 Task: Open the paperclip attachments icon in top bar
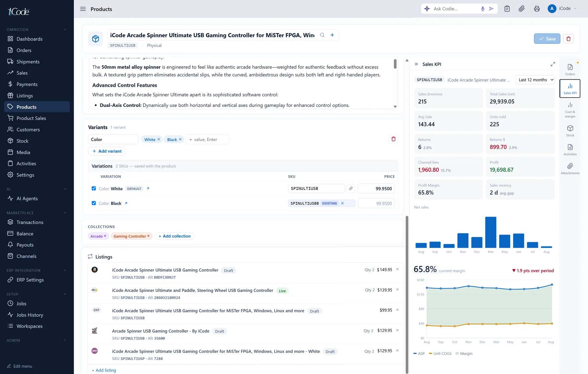tap(522, 9)
